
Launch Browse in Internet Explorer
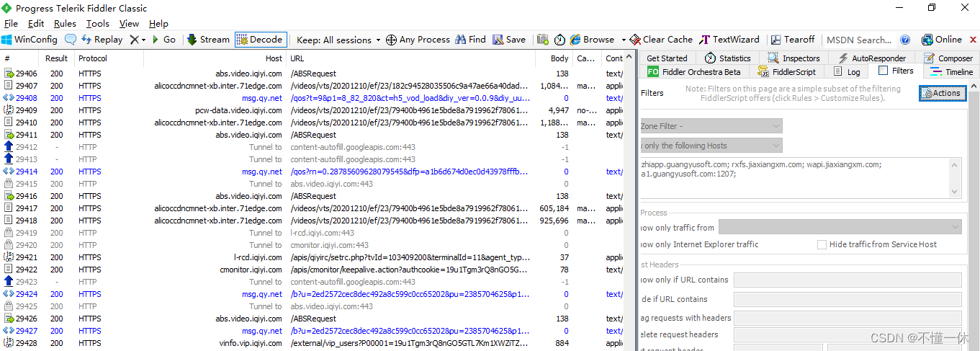(x=592, y=40)
